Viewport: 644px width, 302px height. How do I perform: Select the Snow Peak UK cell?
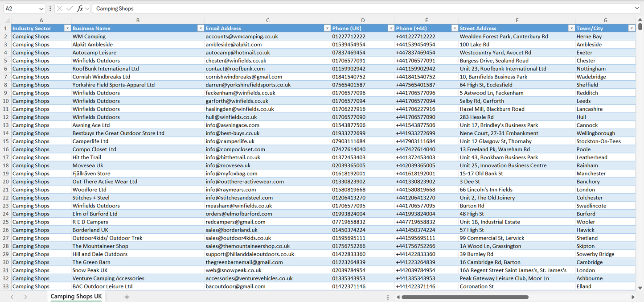click(x=138, y=270)
